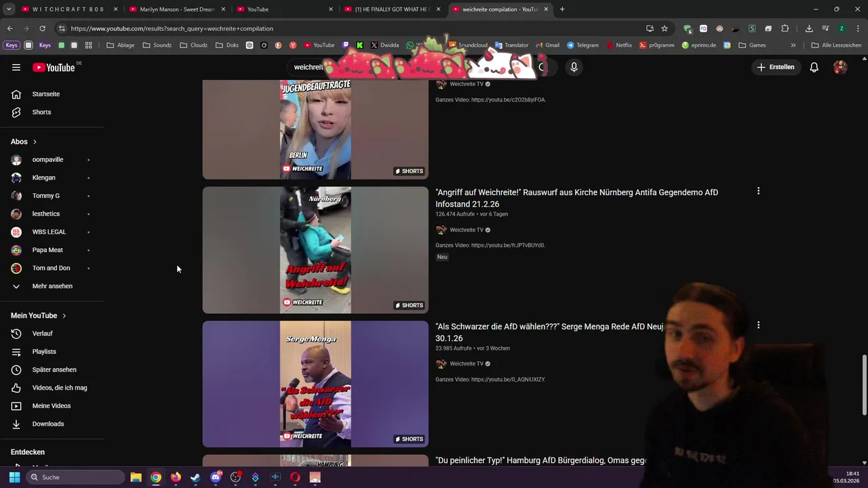868x488 pixels.
Task: Open Steam from taskbar
Action: pyautogui.click(x=195, y=477)
